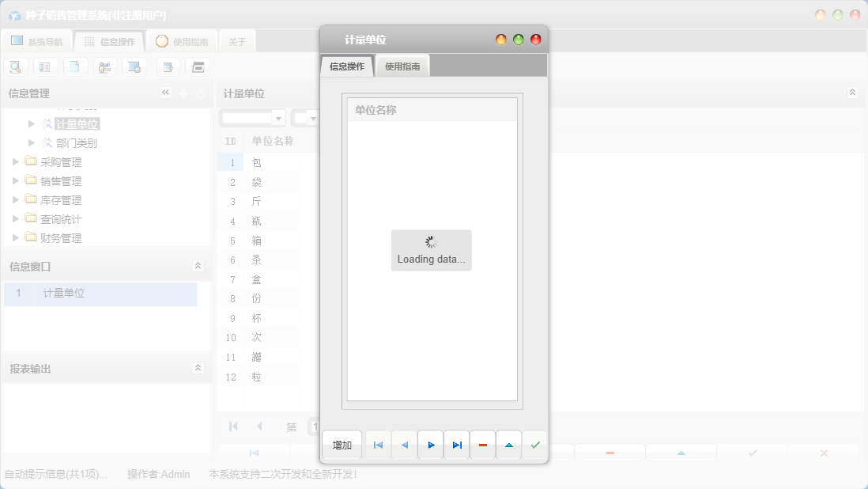Collapse the 信息窗口 panel
Viewport: 868px width, 489px height.
coord(198,266)
